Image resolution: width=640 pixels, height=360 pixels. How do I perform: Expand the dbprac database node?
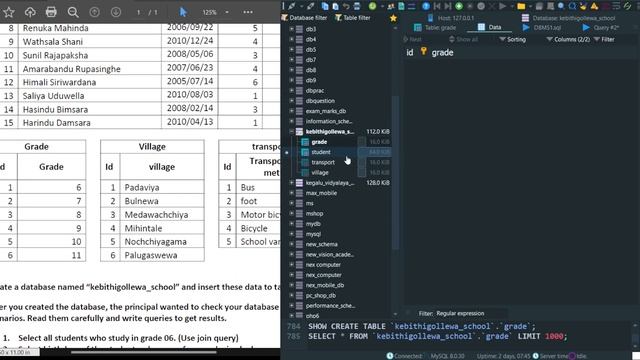(x=291, y=90)
